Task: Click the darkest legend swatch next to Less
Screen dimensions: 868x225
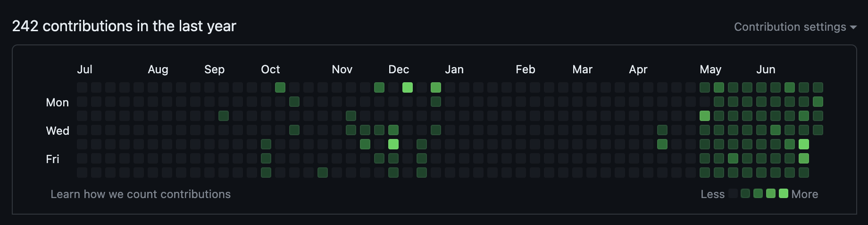Action: [x=733, y=193]
